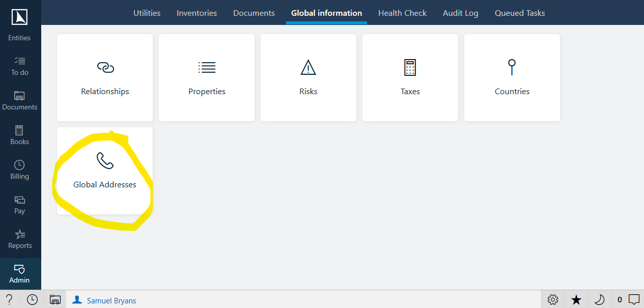The height and width of the screenshot is (308, 644).
Task: Open Reports in the sidebar
Action: [x=20, y=239]
